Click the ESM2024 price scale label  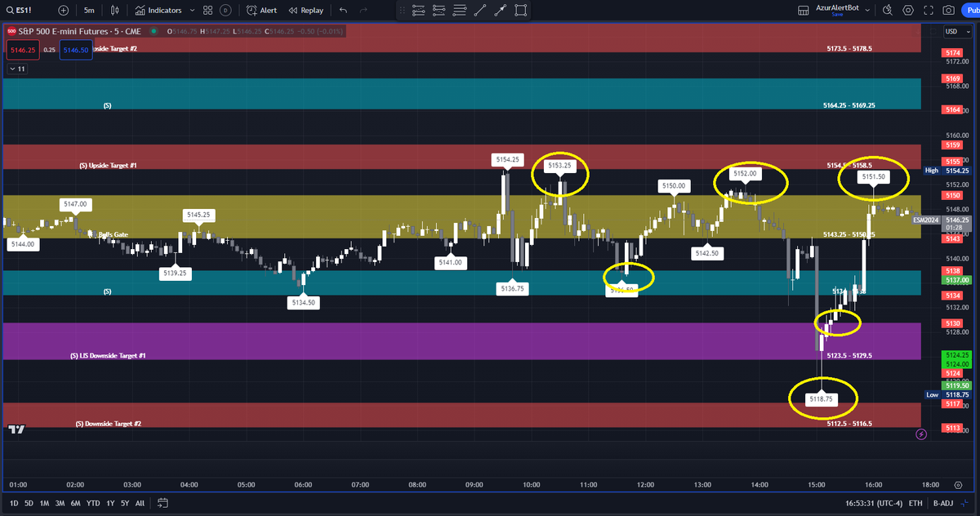[927, 220]
